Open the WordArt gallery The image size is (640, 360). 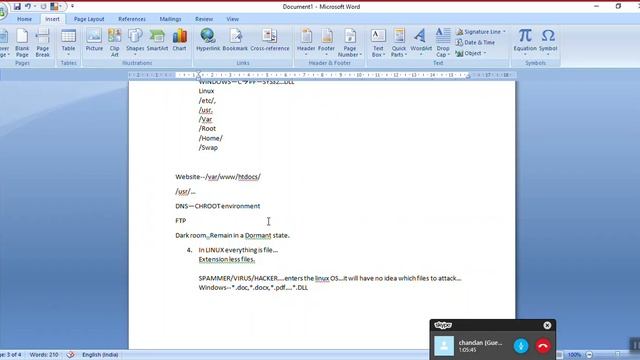[421, 43]
